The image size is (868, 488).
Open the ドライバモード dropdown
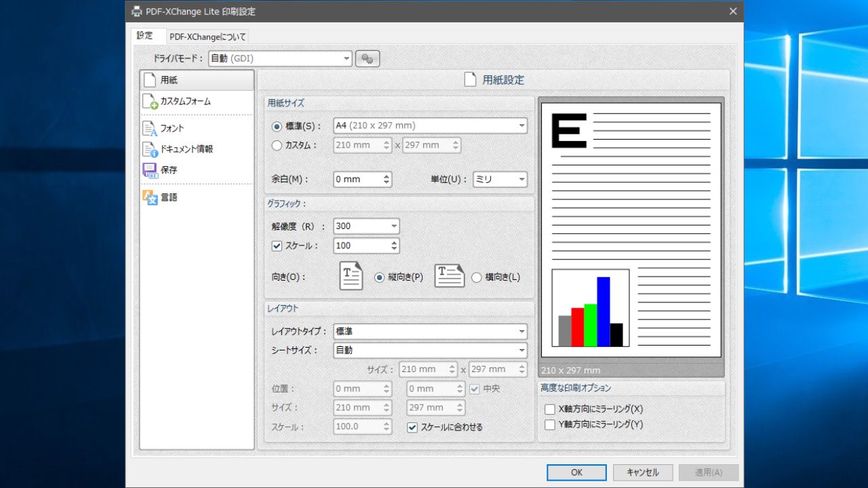280,59
